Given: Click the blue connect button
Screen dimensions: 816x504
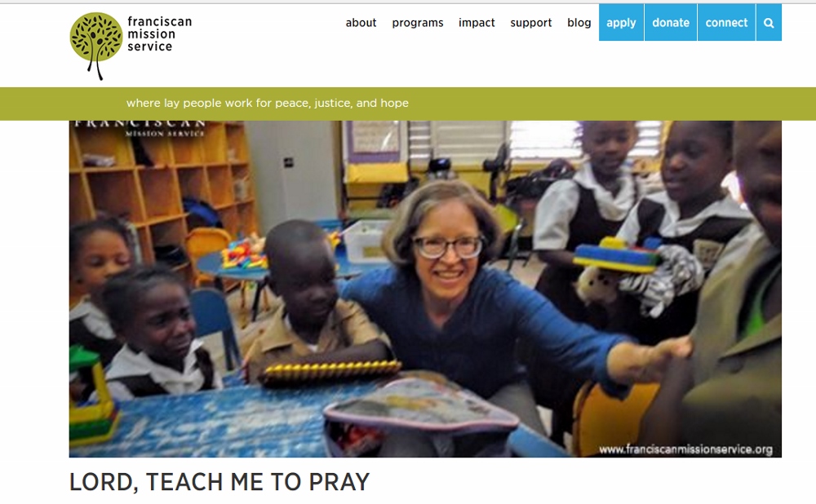Looking at the screenshot, I should [x=726, y=22].
